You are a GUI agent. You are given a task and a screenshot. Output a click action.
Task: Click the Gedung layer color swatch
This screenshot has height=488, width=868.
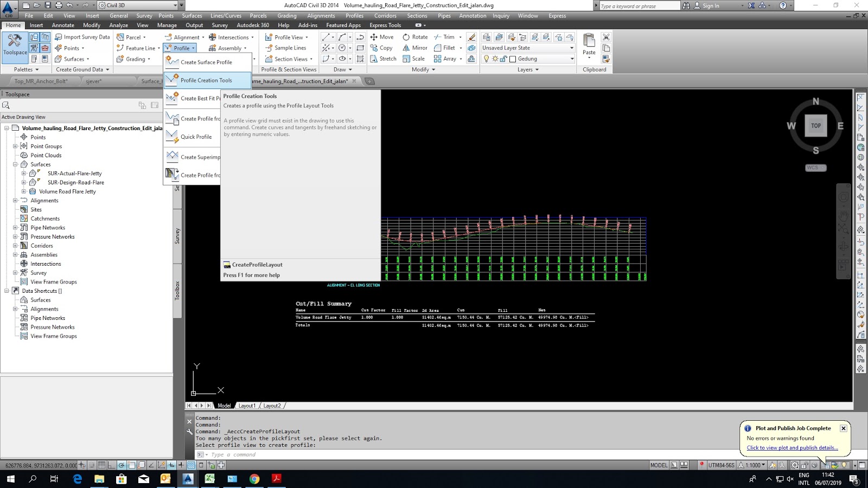click(512, 59)
